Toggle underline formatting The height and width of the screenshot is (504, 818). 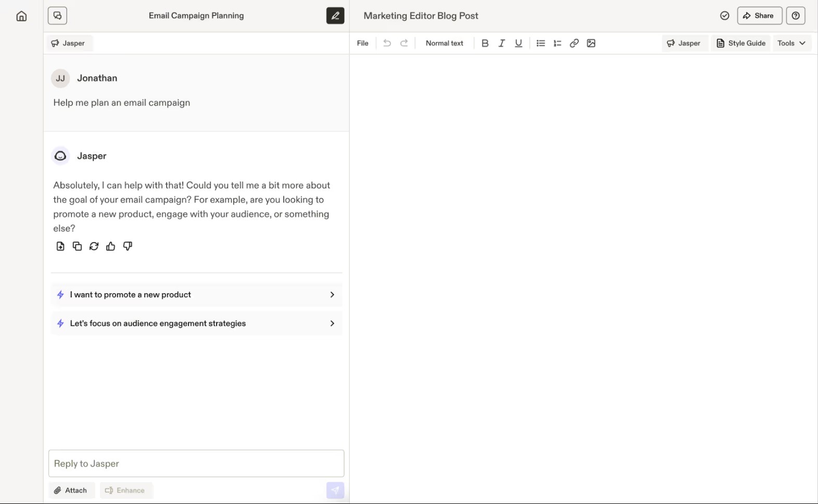tap(519, 43)
